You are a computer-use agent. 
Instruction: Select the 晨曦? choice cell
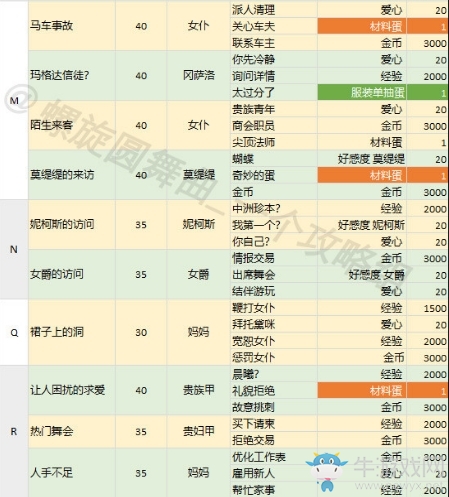click(274, 374)
